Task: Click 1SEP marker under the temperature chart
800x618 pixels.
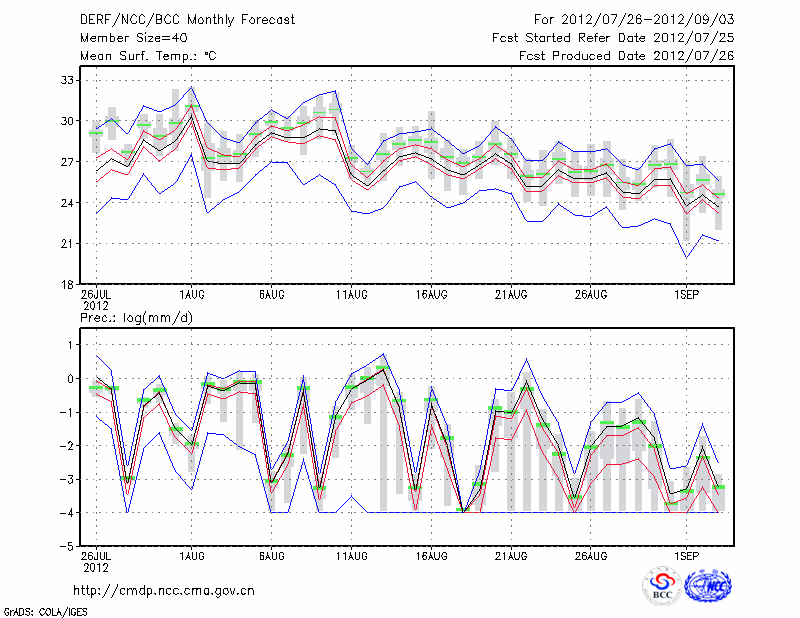Action: pos(686,295)
